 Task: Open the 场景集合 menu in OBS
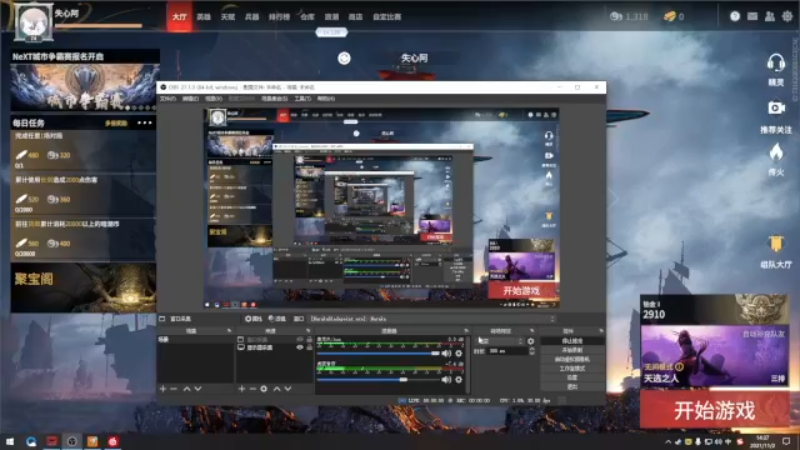click(x=274, y=98)
